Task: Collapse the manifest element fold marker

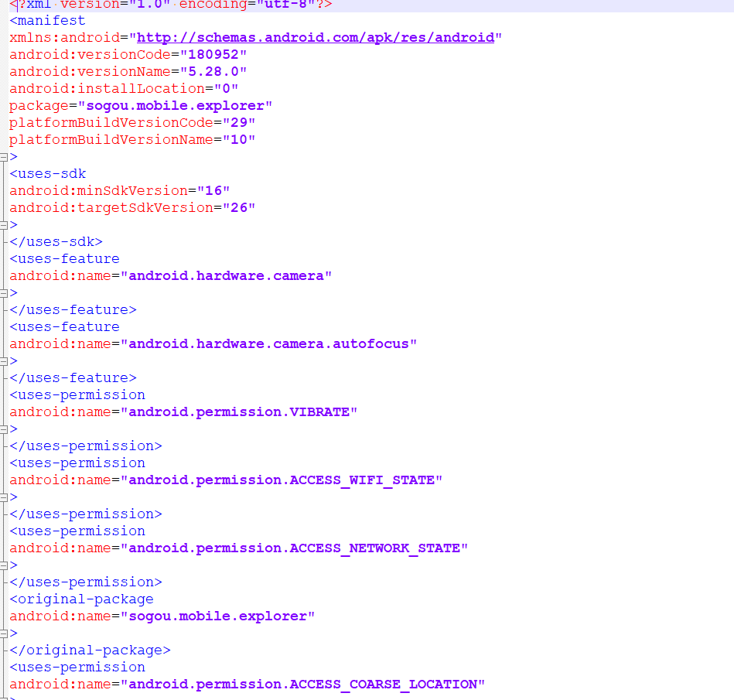Action: (x=4, y=156)
